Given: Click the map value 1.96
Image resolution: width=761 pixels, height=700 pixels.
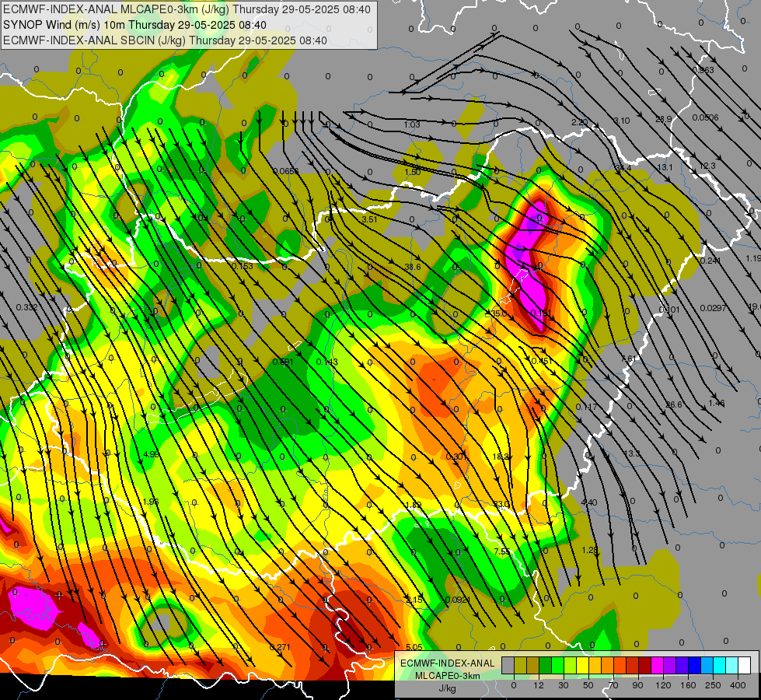Looking at the screenshot, I should 151,502.
